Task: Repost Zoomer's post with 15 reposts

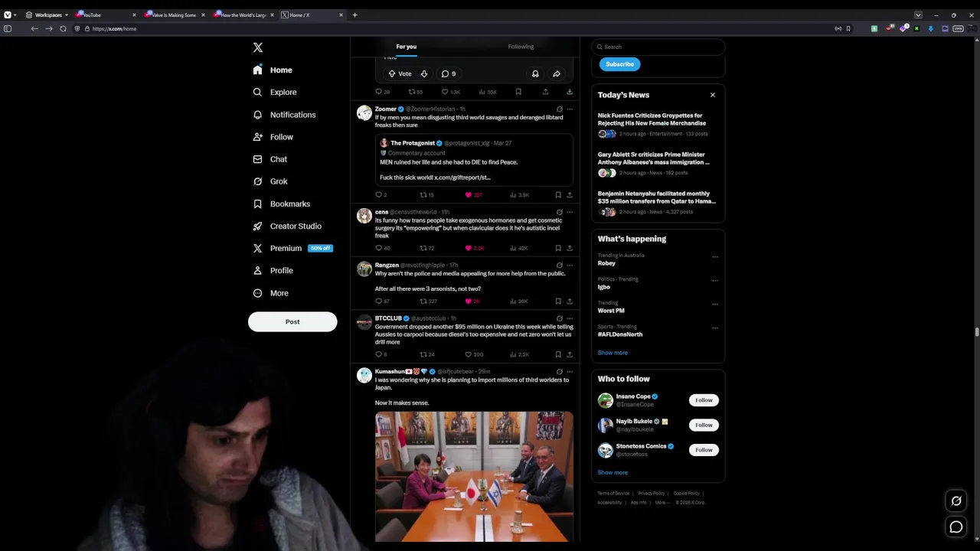Action: tap(426, 195)
